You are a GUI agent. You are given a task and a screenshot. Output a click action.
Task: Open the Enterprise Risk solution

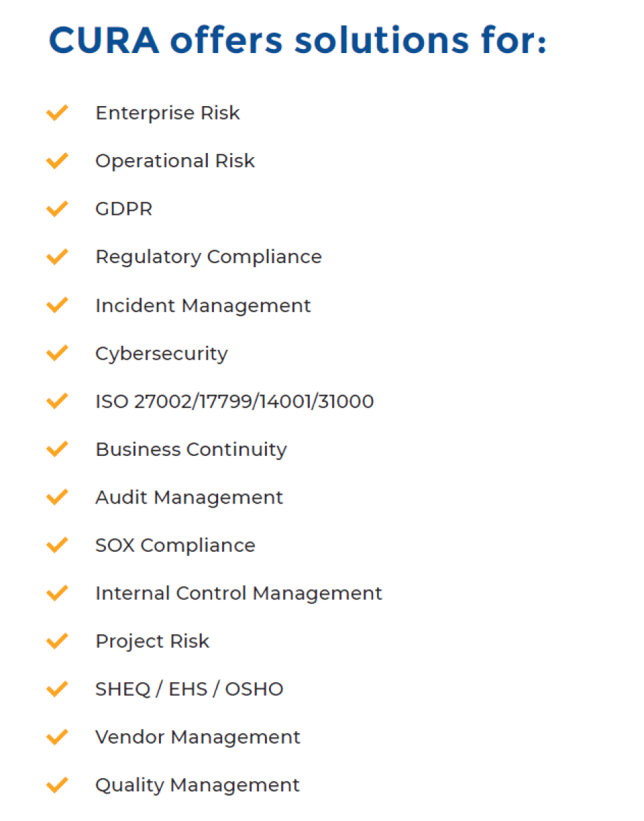(x=168, y=113)
